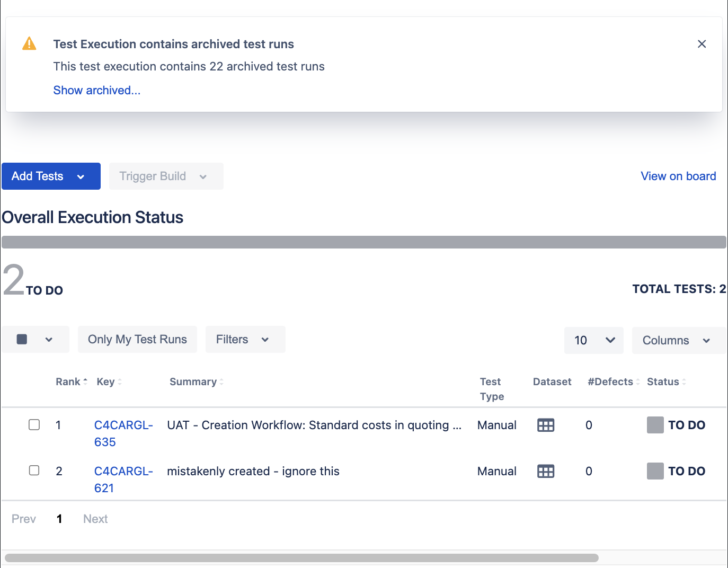Click the horizontal scrollbar at the bottom
The height and width of the screenshot is (568, 728).
301,557
